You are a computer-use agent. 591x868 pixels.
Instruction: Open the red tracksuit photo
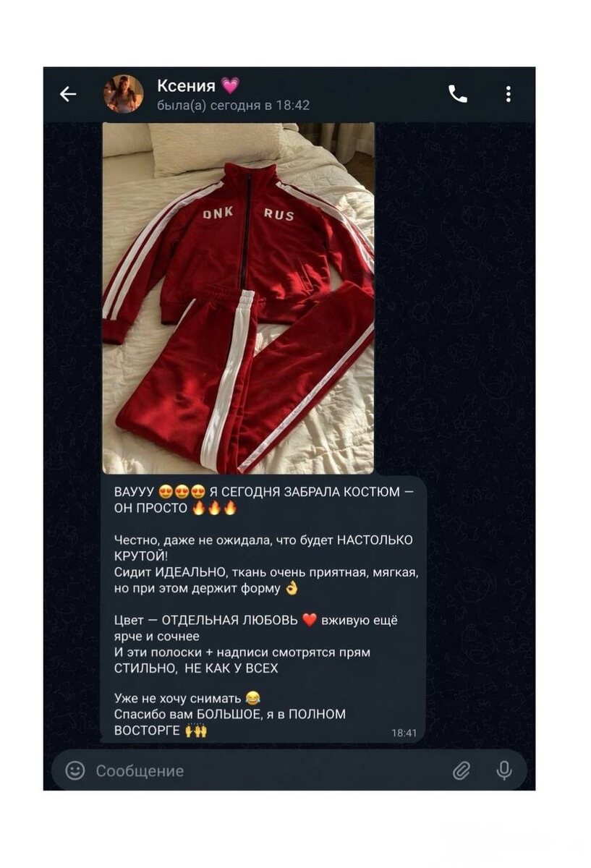[x=238, y=298]
